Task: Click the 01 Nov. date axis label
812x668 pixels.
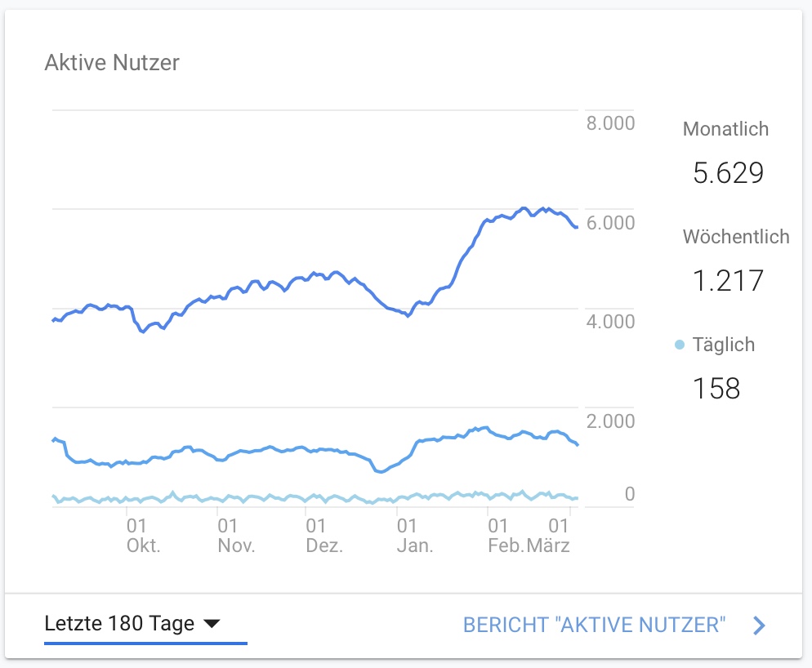Action: 236,535
